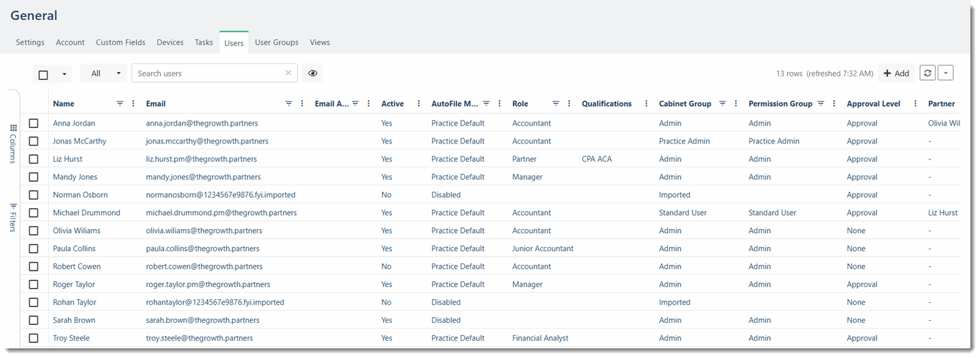This screenshot has width=980, height=358.
Task: Open the select-all checkbox dropdown arrow
Action: coord(64,74)
